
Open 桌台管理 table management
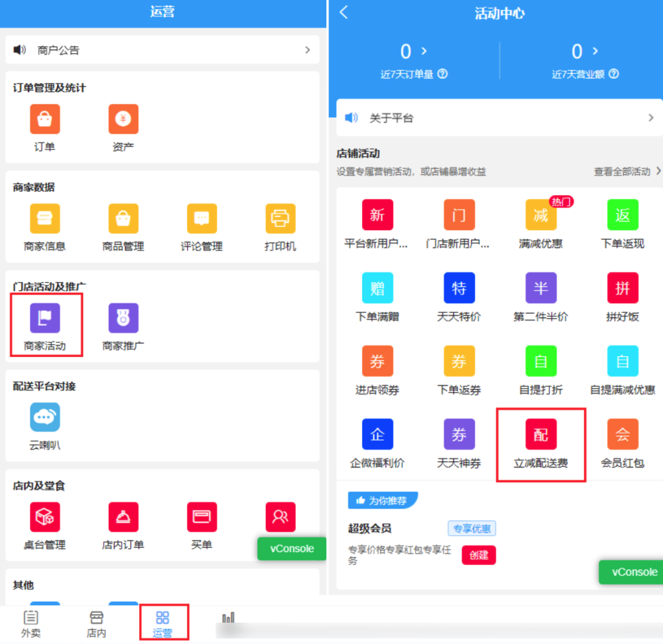(45, 518)
